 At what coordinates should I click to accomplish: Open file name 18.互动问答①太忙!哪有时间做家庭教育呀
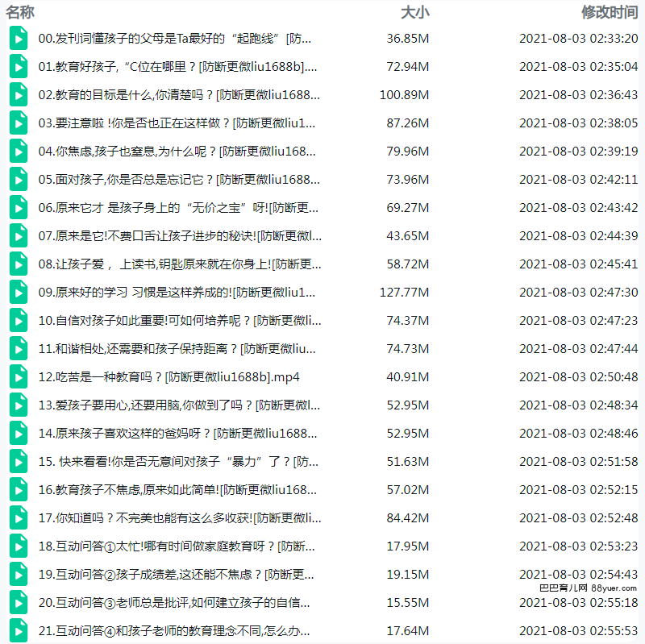tap(177, 546)
